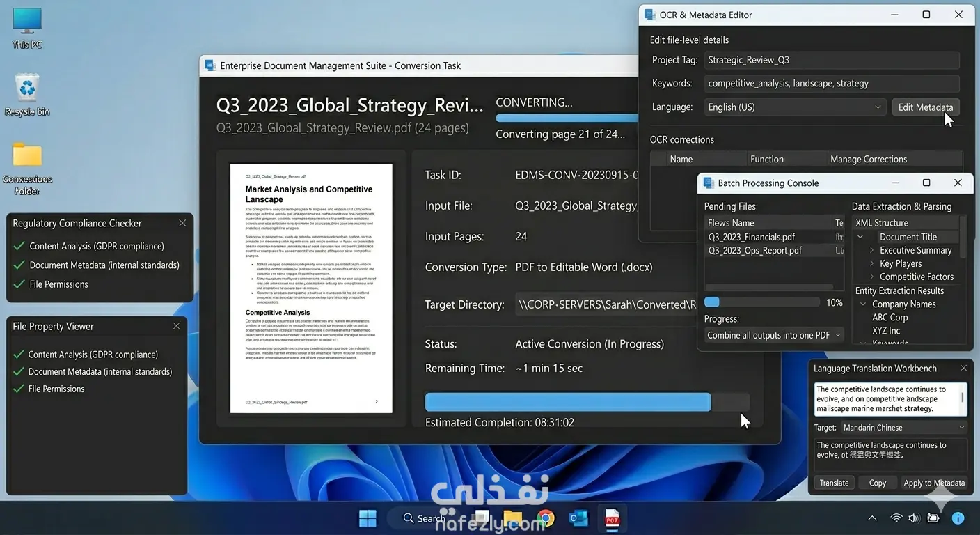The width and height of the screenshot is (980, 535).
Task: Open the Conversions folder on the desktop
Action: click(x=27, y=167)
